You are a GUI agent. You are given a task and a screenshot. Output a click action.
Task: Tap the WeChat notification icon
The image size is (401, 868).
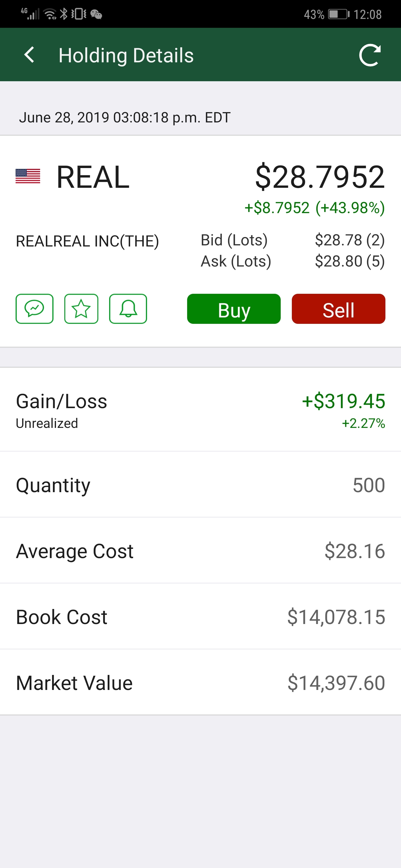click(96, 14)
